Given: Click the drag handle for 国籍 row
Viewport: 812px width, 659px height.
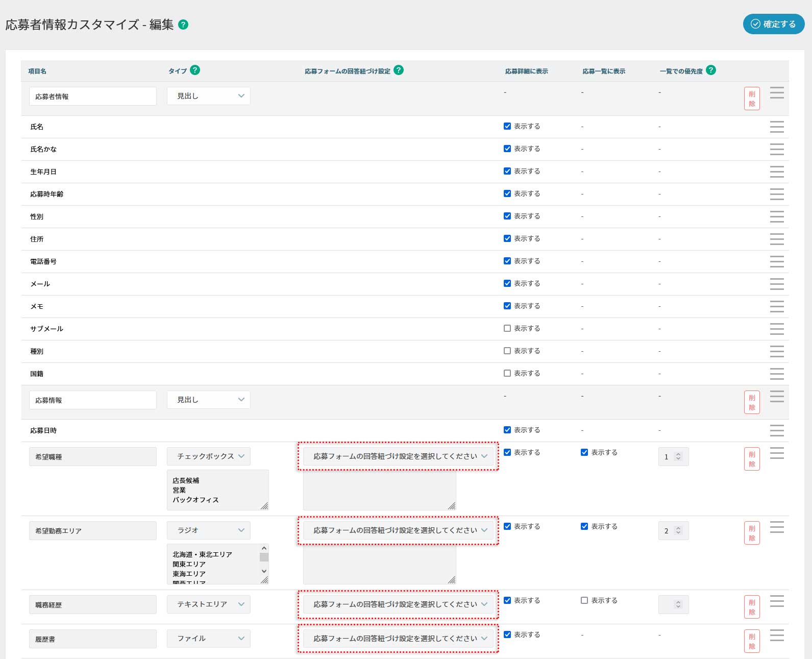Looking at the screenshot, I should (776, 374).
